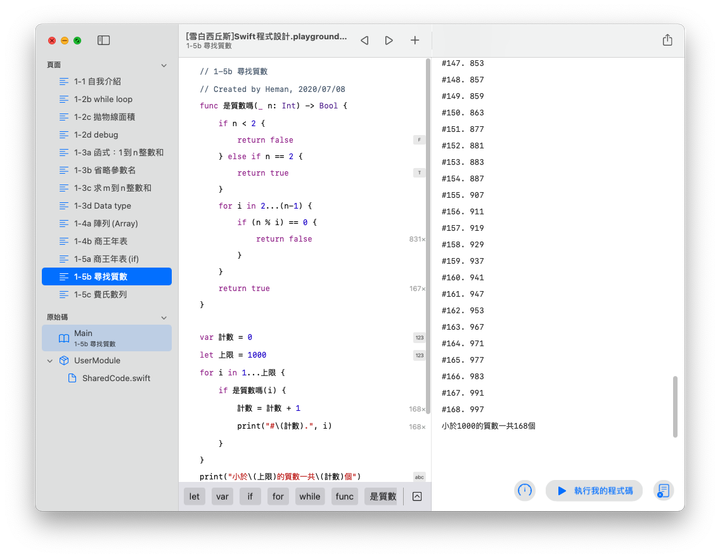The width and height of the screenshot is (720, 558).
Task: Open page 1-5a 商王年表 (if)
Action: tap(107, 259)
